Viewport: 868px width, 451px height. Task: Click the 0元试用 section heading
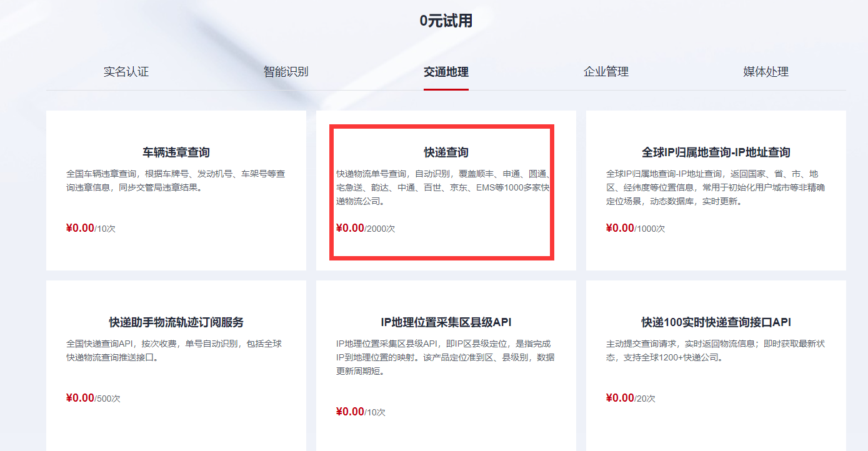click(446, 21)
